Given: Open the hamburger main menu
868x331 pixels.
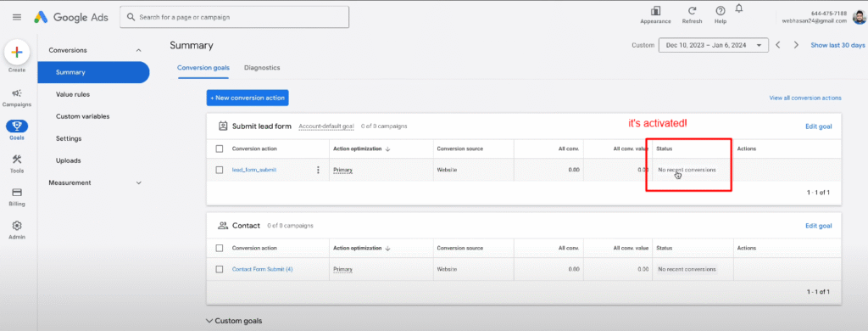Looking at the screenshot, I should tap(17, 17).
